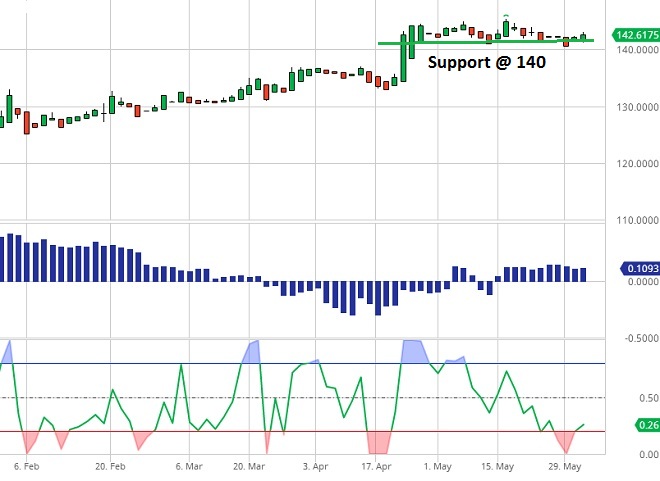660x481 pixels.
Task: Click the 6. Feb date label
Action: pos(27,466)
